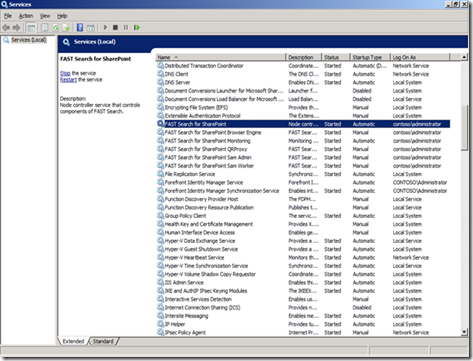Select FAST Search for SharePoint Sam Admin
This screenshot has width=473, height=361.
point(303,157)
